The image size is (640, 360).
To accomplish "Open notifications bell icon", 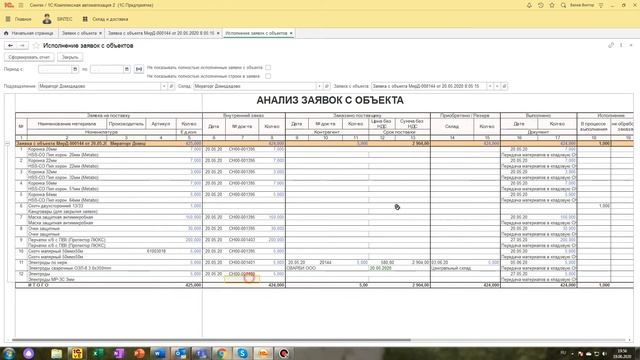I will tap(529, 5).
